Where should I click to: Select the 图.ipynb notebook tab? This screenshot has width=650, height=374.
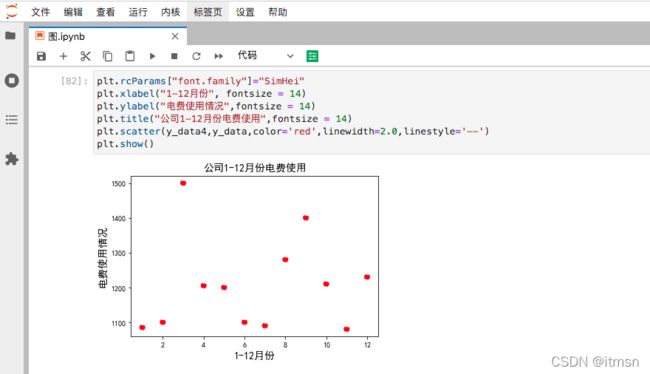[108, 36]
